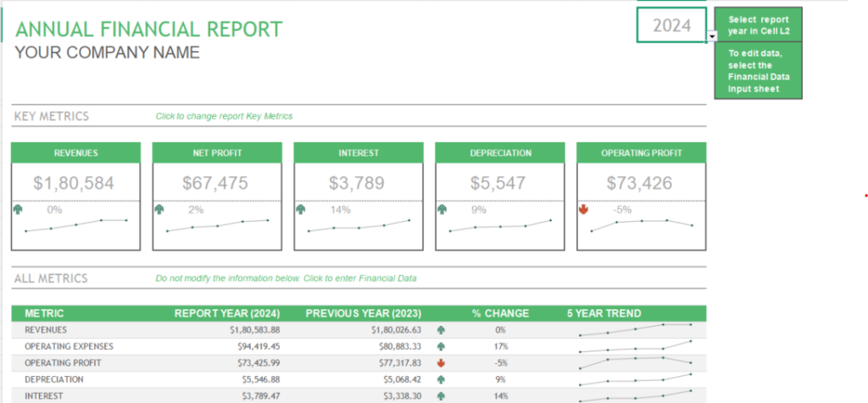Click the ALL METRICS section heading

pos(51,278)
